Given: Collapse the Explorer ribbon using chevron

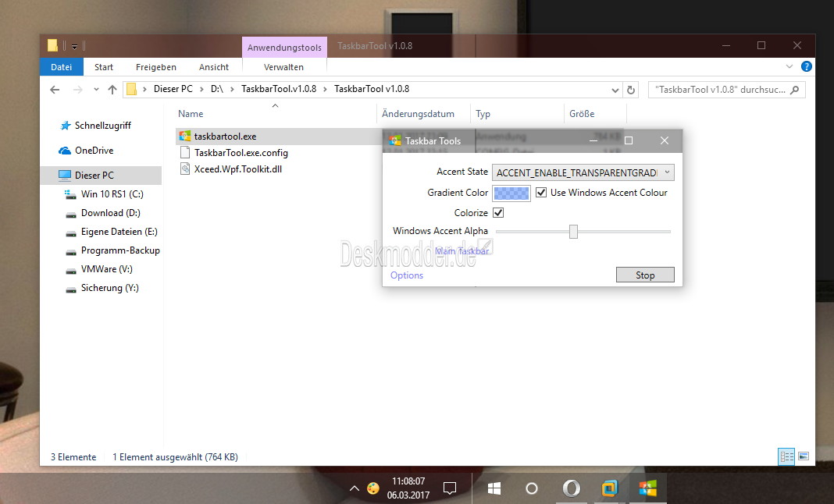Looking at the screenshot, I should pos(789,66).
